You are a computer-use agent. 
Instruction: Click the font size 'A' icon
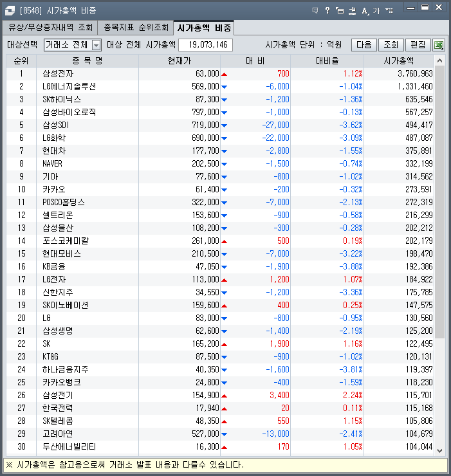[365, 11]
